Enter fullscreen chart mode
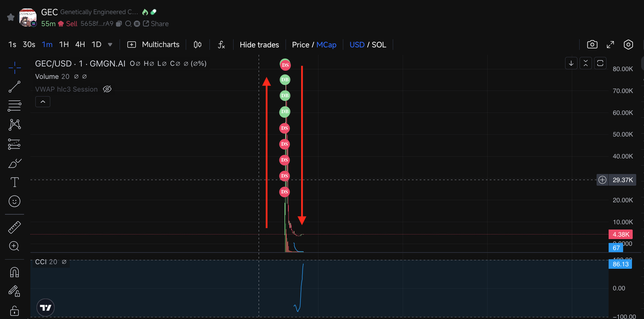Image resolution: width=644 pixels, height=319 pixels. 610,44
